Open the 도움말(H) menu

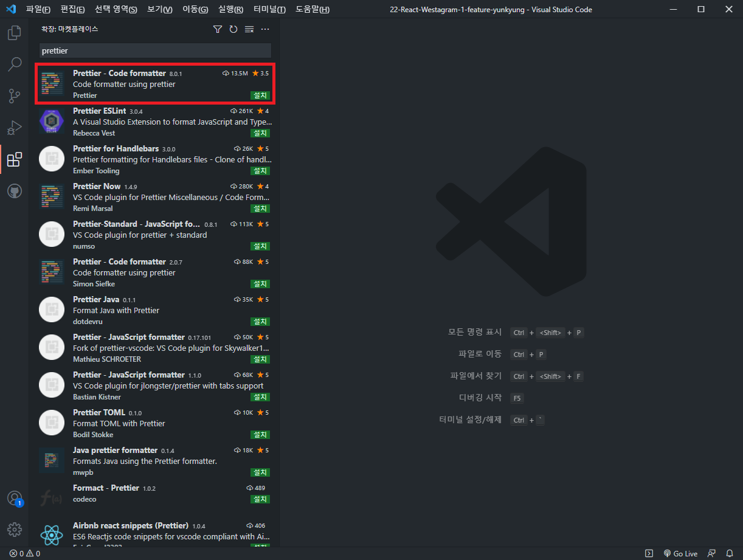tap(313, 10)
